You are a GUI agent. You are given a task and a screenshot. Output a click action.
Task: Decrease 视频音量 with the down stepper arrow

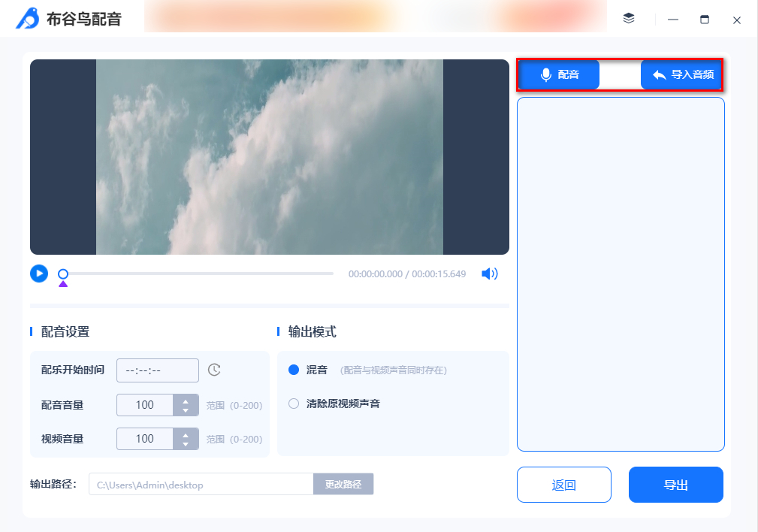coord(186,443)
